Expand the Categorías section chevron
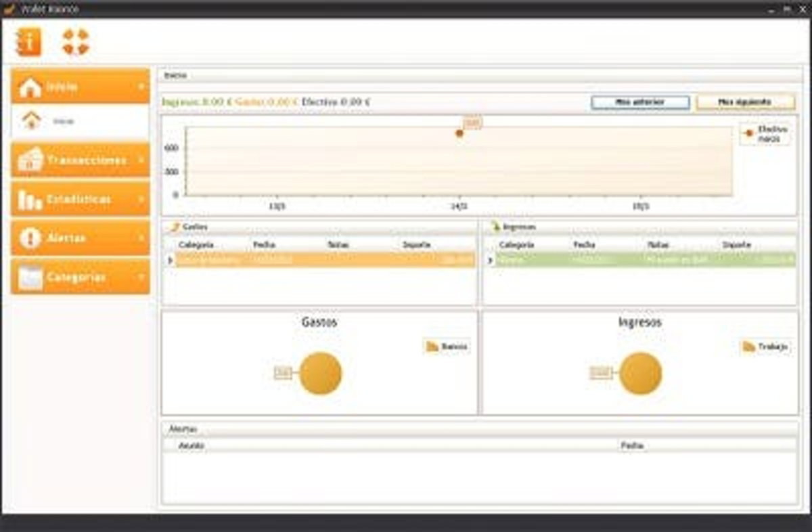The width and height of the screenshot is (812, 532). 141,277
